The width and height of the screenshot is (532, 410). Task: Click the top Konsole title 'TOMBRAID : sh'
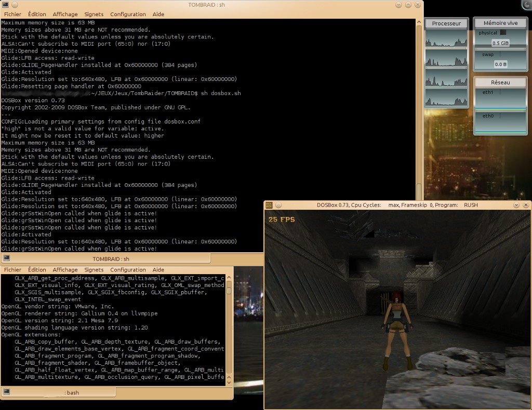click(x=207, y=5)
